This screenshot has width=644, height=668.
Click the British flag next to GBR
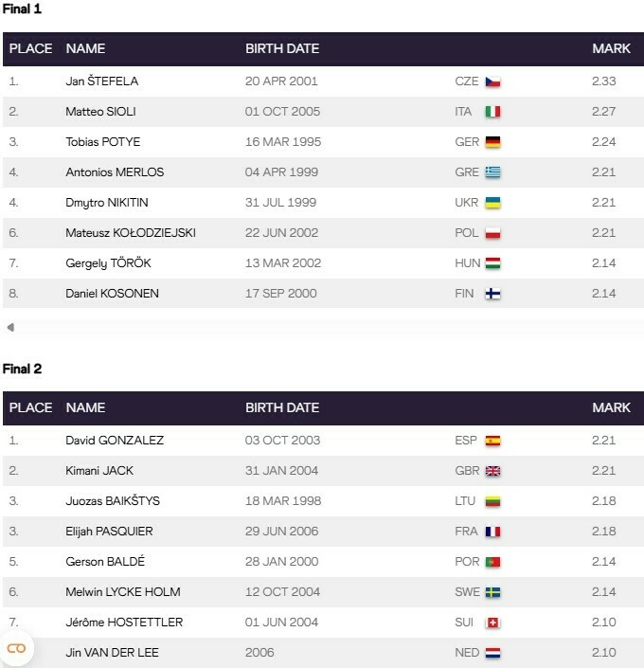492,471
